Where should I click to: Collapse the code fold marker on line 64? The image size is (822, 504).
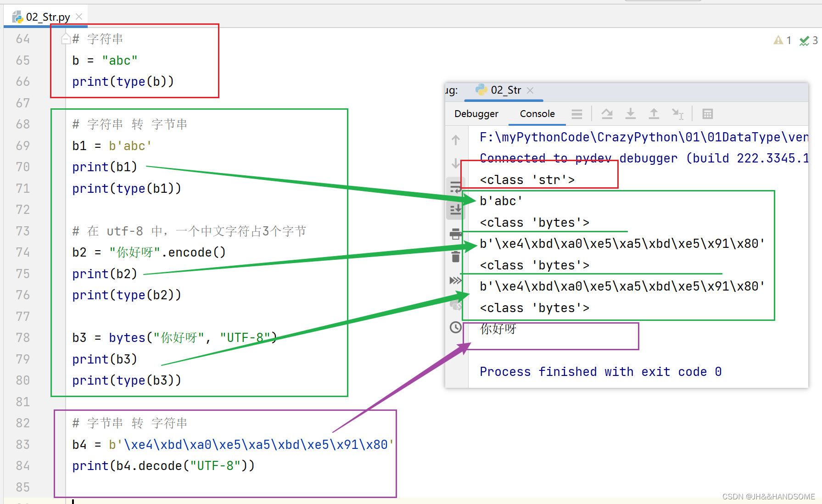click(66, 39)
